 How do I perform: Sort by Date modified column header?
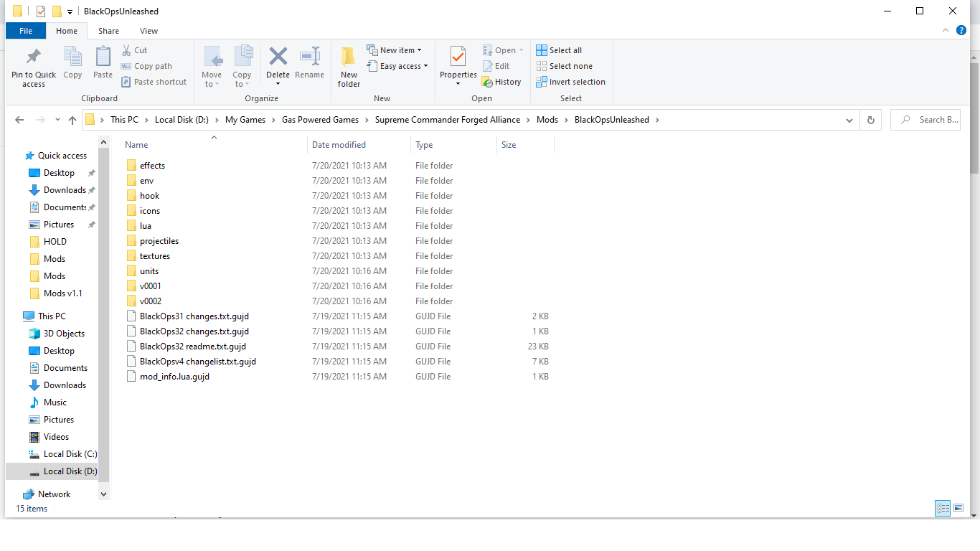tap(359, 145)
